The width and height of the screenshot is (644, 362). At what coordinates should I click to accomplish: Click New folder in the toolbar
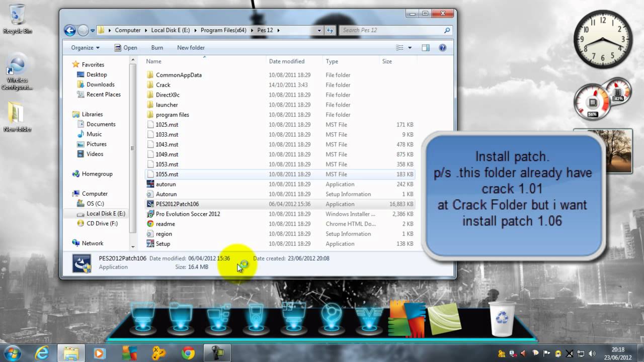(x=191, y=48)
